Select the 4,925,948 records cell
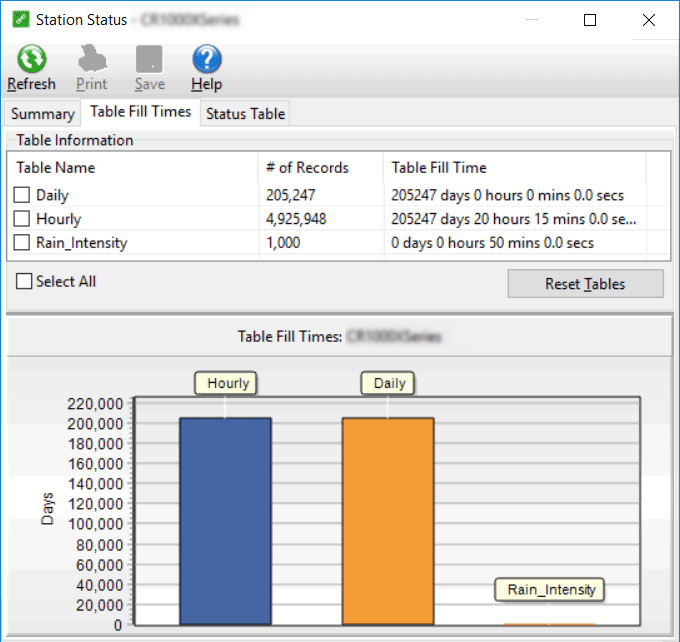680x642 pixels. [x=296, y=219]
